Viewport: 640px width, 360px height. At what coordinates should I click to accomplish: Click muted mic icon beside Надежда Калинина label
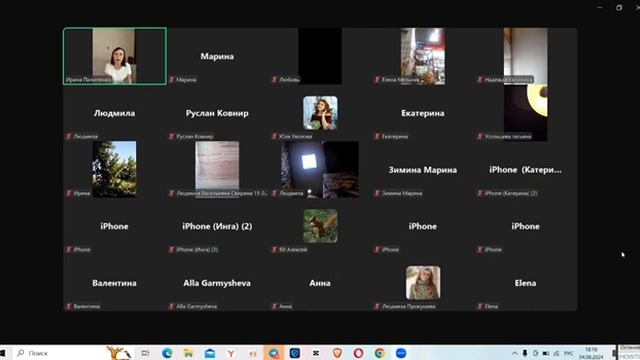coord(480,80)
